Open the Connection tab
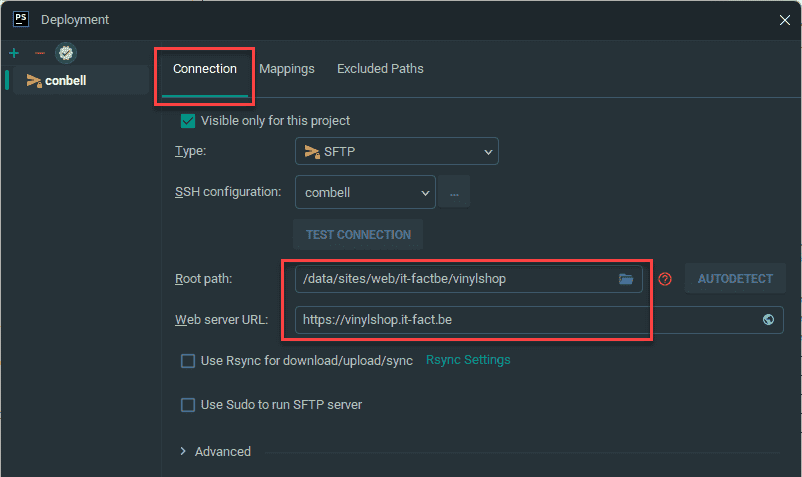The image size is (802, 477). pyautogui.click(x=205, y=69)
